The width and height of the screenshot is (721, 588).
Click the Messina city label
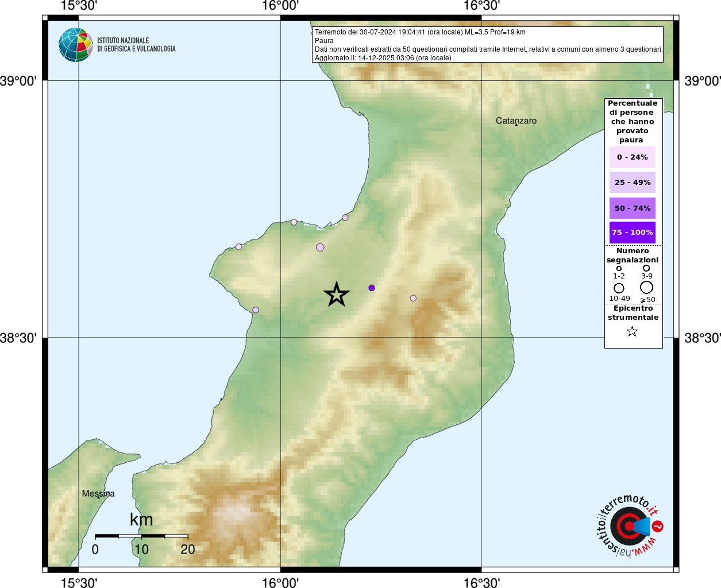98,493
